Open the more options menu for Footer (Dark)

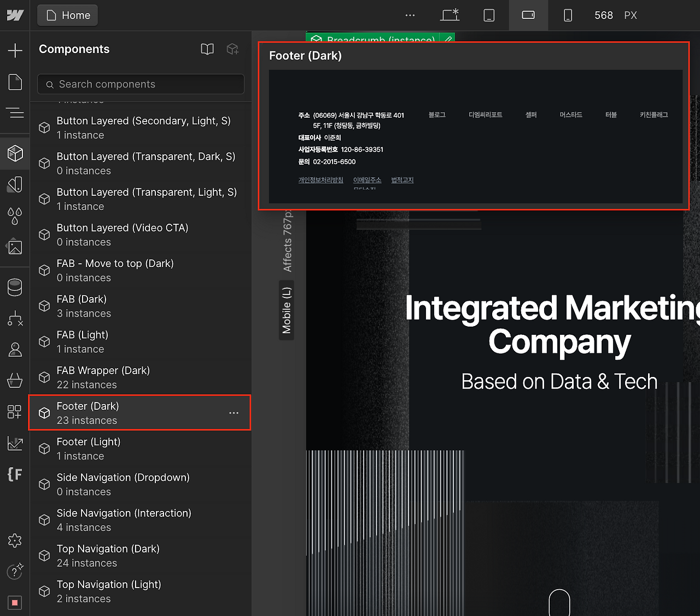234,413
